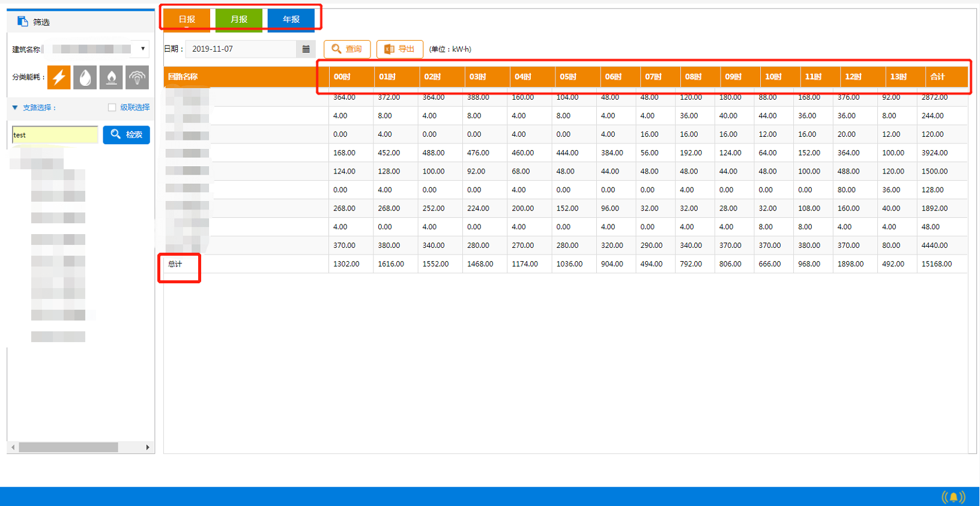
Task: Click the scroll right arrow in left panel
Action: coord(148,447)
